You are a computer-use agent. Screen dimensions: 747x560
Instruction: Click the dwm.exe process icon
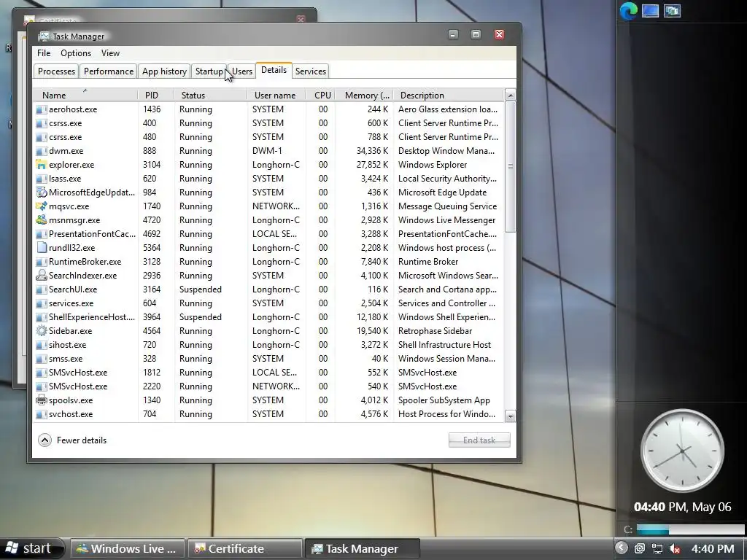tap(42, 151)
